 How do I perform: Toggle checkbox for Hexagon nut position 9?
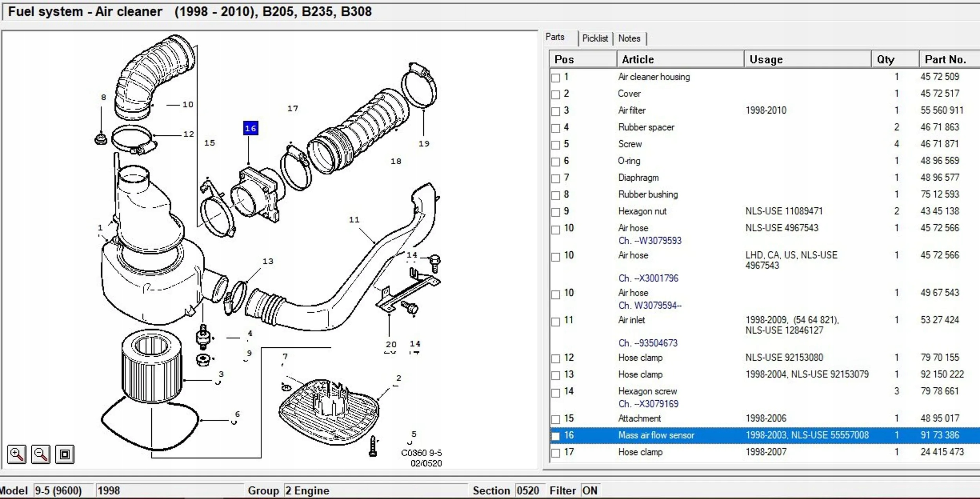pos(555,212)
